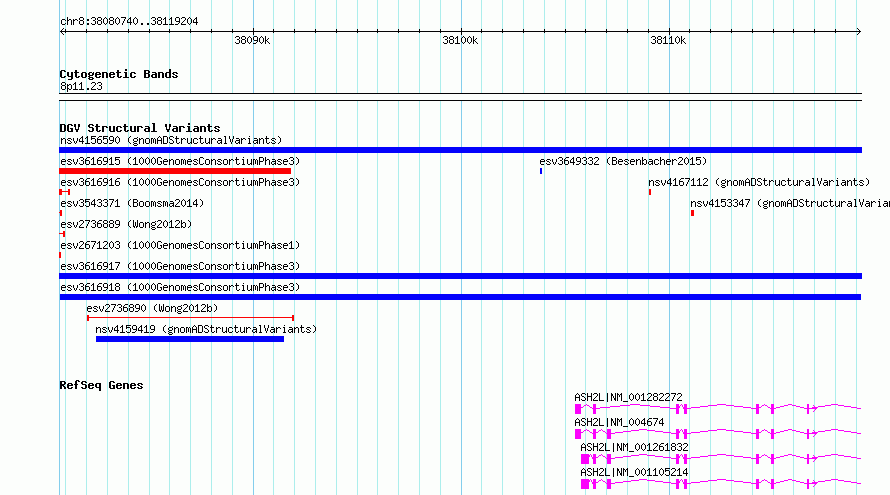Click the RefSeq Genes track title
890x495 pixels.
pyautogui.click(x=101, y=385)
